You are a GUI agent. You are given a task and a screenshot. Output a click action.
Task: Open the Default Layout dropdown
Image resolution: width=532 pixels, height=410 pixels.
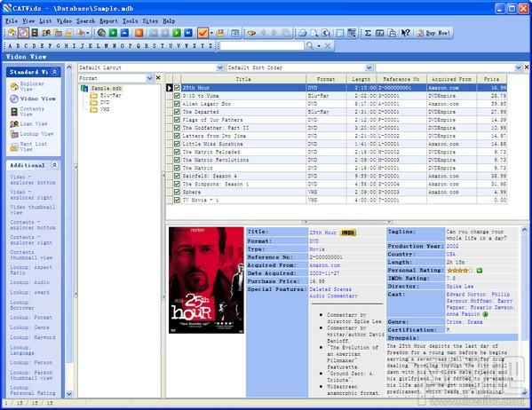[x=219, y=67]
